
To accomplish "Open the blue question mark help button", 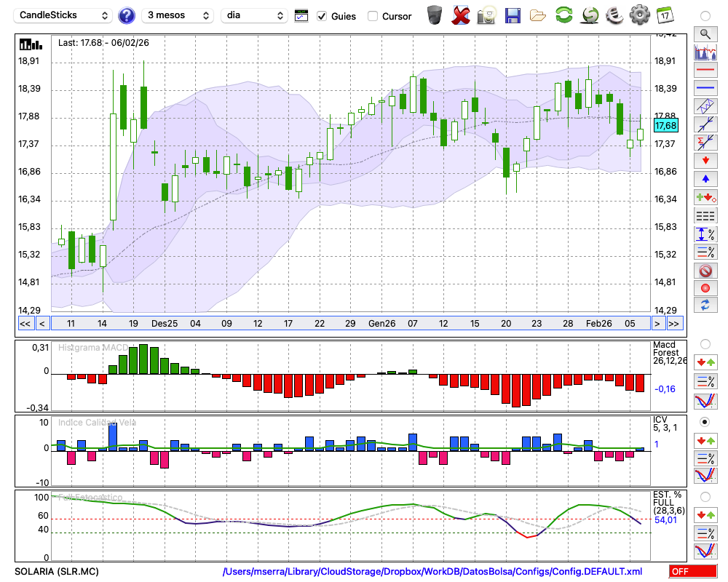I will pyautogui.click(x=126, y=16).
